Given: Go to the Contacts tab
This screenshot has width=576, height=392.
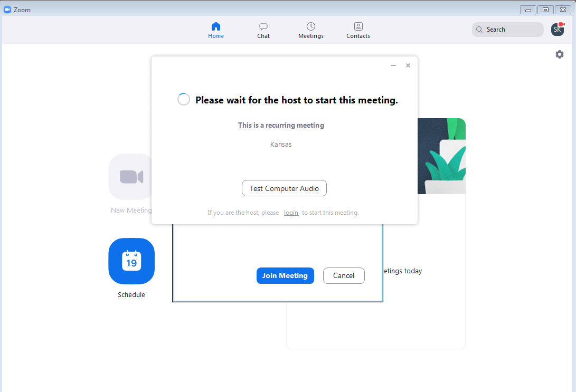Looking at the screenshot, I should pyautogui.click(x=358, y=31).
